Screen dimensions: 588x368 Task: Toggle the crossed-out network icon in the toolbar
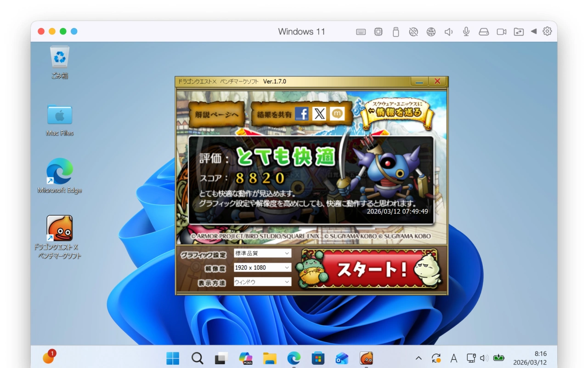[x=413, y=31]
